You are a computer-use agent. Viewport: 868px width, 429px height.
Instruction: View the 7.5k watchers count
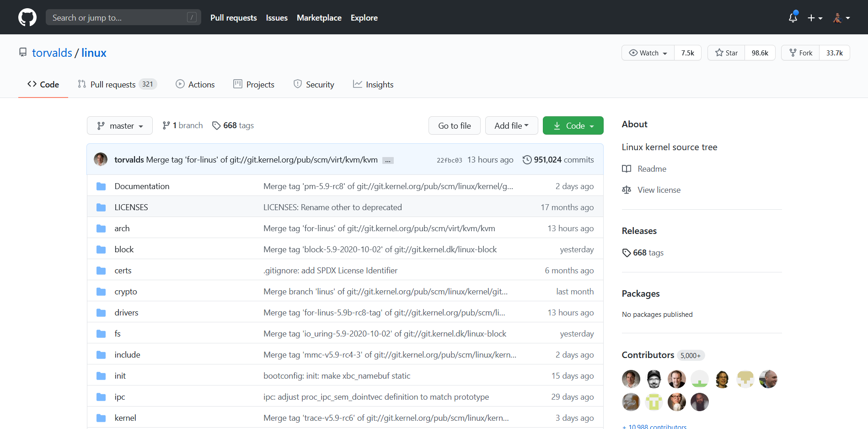point(687,53)
